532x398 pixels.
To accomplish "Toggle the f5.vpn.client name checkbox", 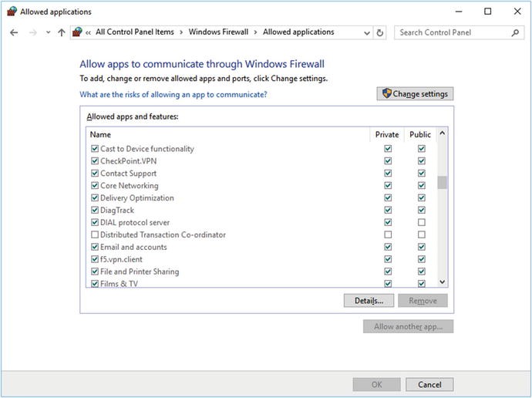I will click(x=95, y=259).
